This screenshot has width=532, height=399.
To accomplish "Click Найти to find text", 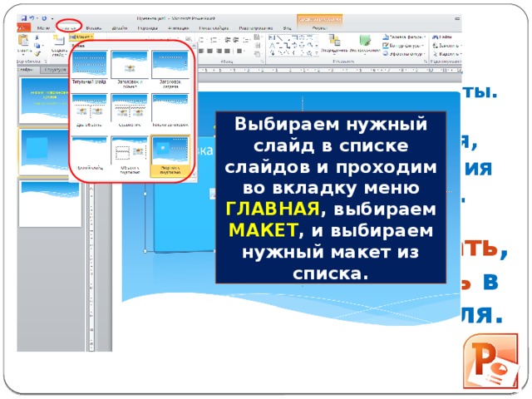I will (x=442, y=37).
